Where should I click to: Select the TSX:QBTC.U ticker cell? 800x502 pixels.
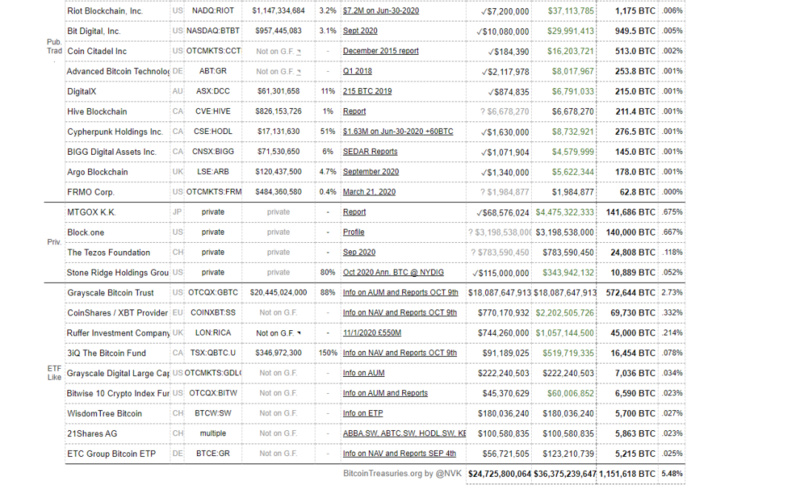click(x=213, y=353)
